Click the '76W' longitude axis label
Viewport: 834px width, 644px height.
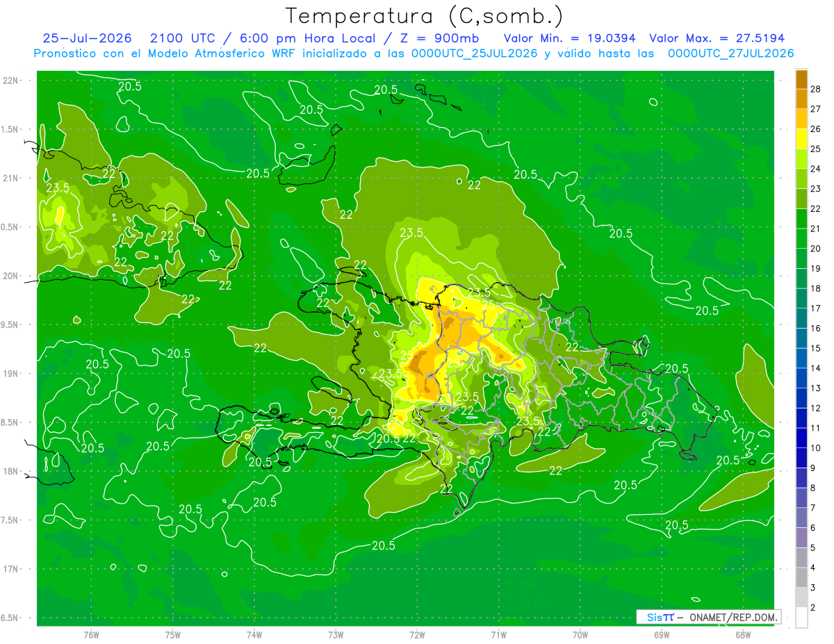point(91,635)
